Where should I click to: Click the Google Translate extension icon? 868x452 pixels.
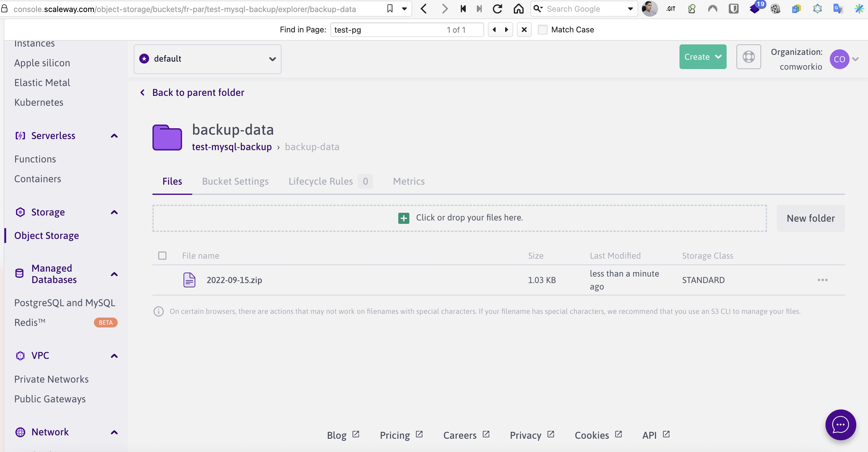tap(838, 9)
